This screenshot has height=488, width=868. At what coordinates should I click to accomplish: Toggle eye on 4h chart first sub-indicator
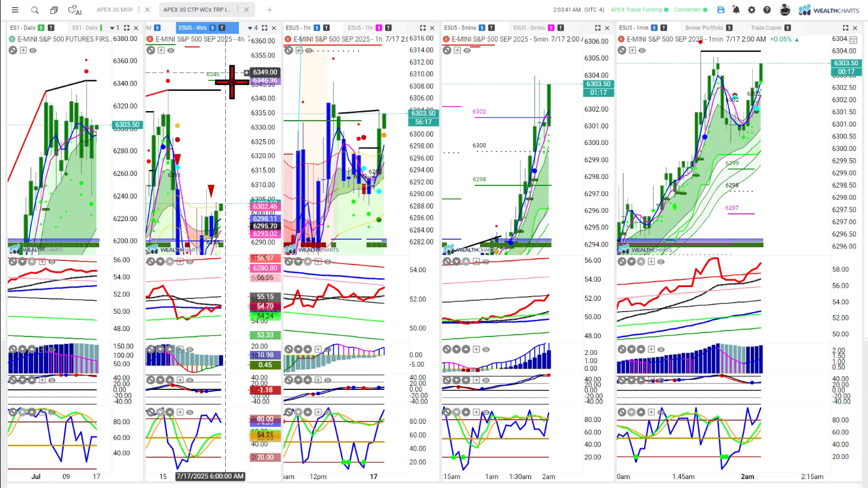(x=190, y=262)
